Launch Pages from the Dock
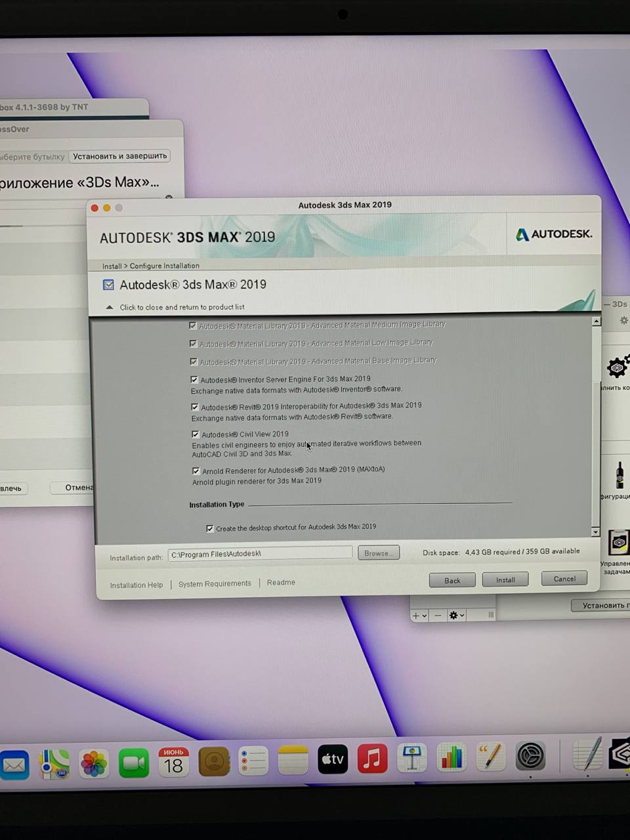 tap(491, 757)
